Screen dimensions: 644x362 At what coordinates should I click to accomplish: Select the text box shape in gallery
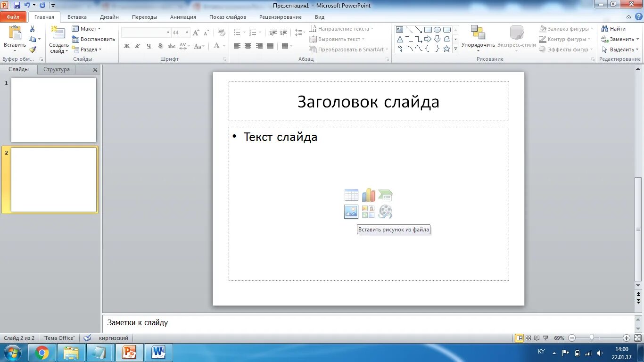(400, 30)
